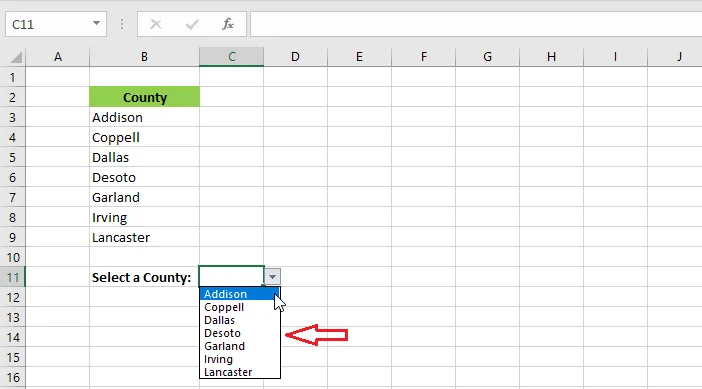Select column E header
Image resolution: width=702 pixels, height=389 pixels.
click(x=360, y=57)
